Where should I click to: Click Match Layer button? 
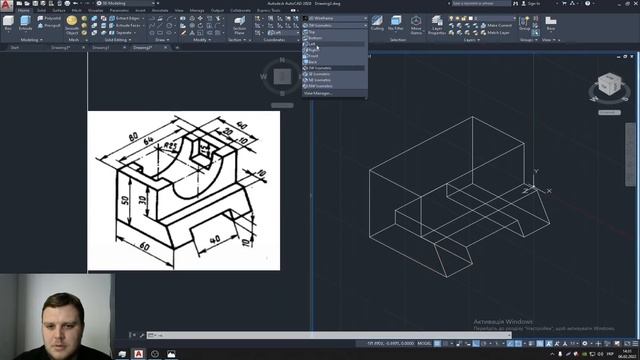pos(496,33)
